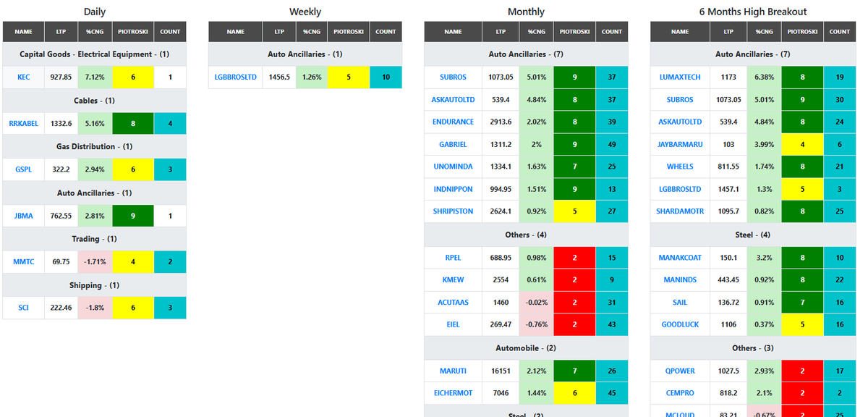Open ASKAUTOLTD in the Monthly table
868x417 pixels.
[454, 99]
